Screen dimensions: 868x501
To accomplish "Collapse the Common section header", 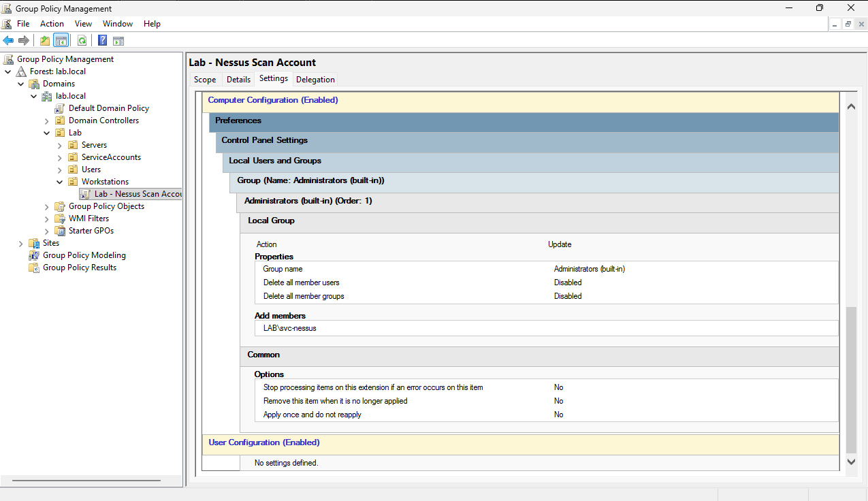I will click(539, 356).
